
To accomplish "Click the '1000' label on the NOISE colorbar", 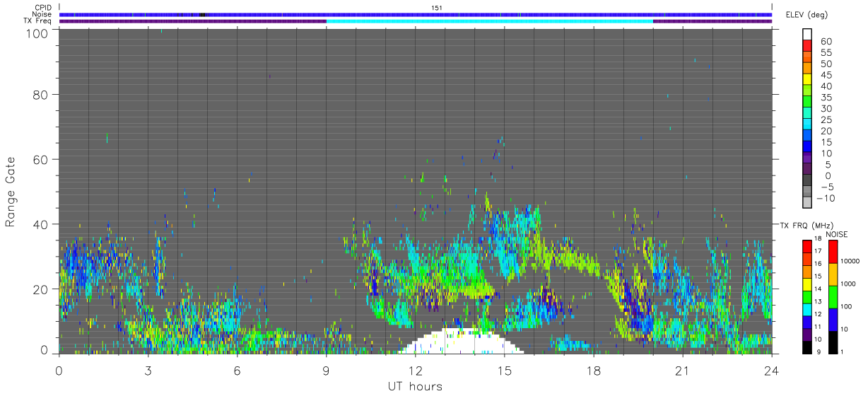I will click(x=849, y=284).
